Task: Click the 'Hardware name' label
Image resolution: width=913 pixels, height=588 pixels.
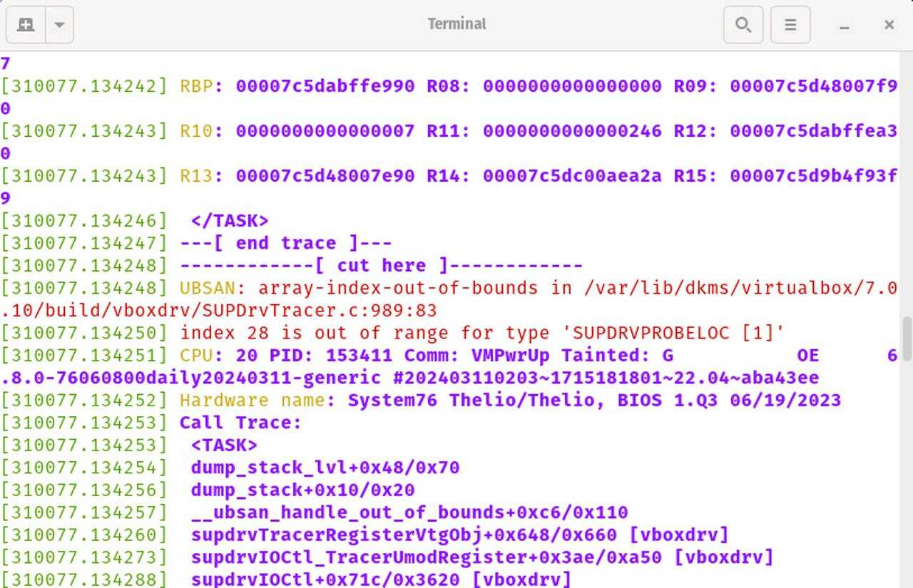Action: coord(252,400)
